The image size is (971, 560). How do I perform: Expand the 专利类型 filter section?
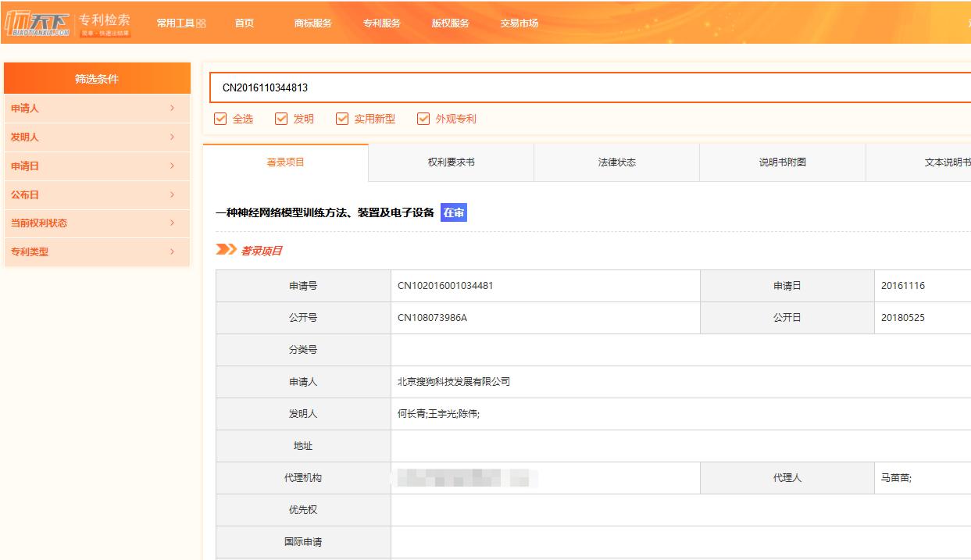tap(97, 251)
